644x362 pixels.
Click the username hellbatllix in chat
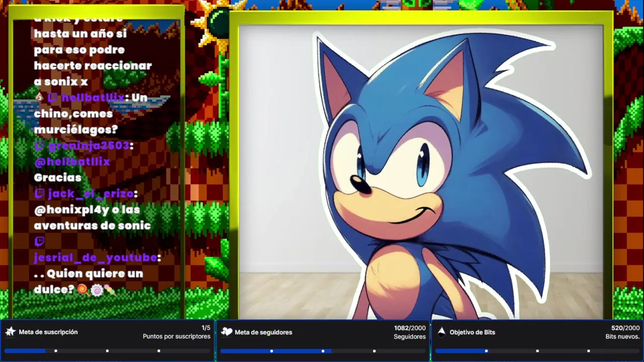(x=93, y=98)
